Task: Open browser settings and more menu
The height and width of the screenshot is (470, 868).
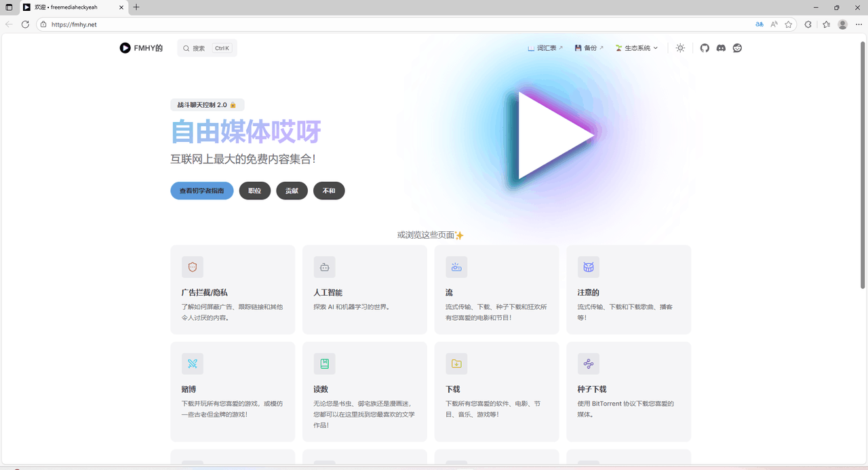Action: (x=859, y=24)
